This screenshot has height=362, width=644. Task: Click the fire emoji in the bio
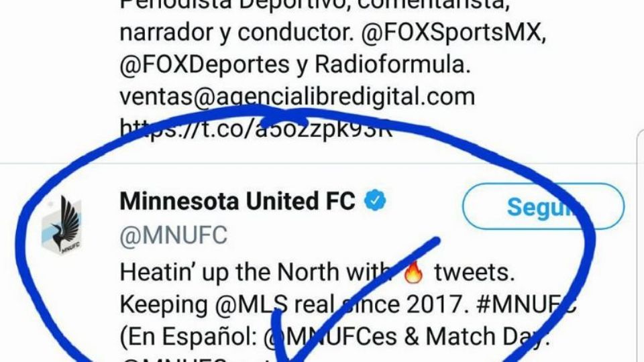point(414,271)
